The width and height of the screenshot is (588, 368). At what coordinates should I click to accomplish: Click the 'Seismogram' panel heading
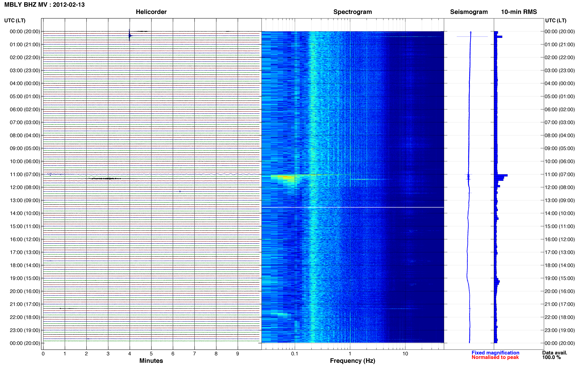click(469, 12)
